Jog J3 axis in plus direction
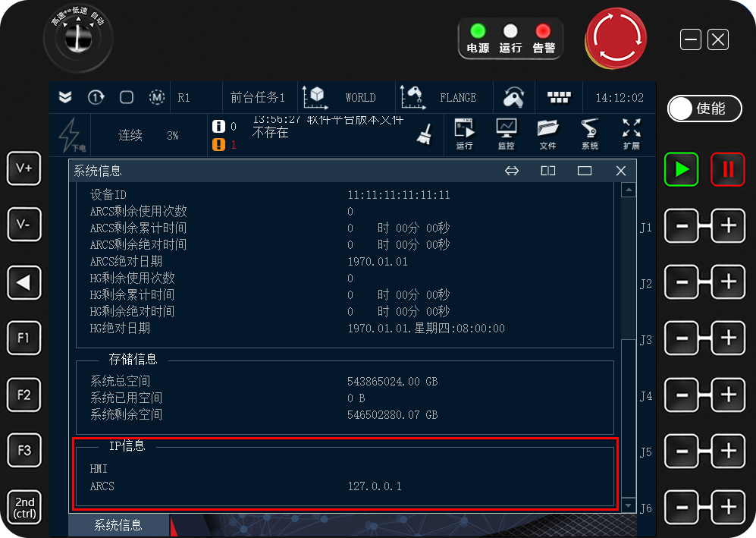The image size is (756, 538). (729, 338)
